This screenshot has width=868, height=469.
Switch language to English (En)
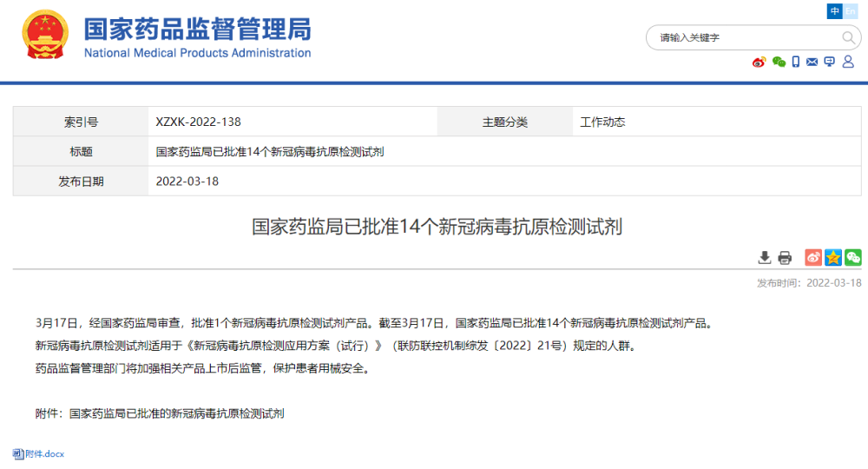[851, 11]
